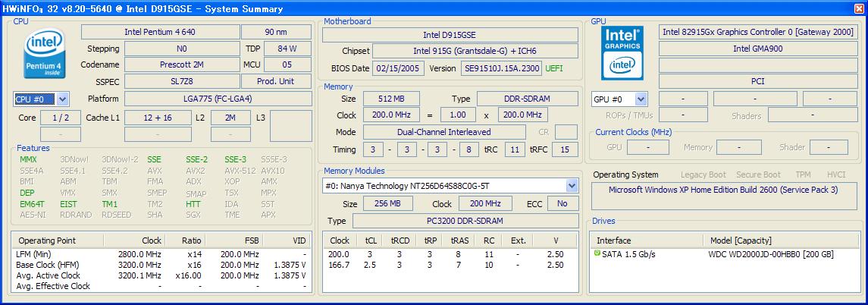Click the Intel 82915Gx Graphics Controller field
The height and width of the screenshot is (305, 868).
(x=758, y=32)
